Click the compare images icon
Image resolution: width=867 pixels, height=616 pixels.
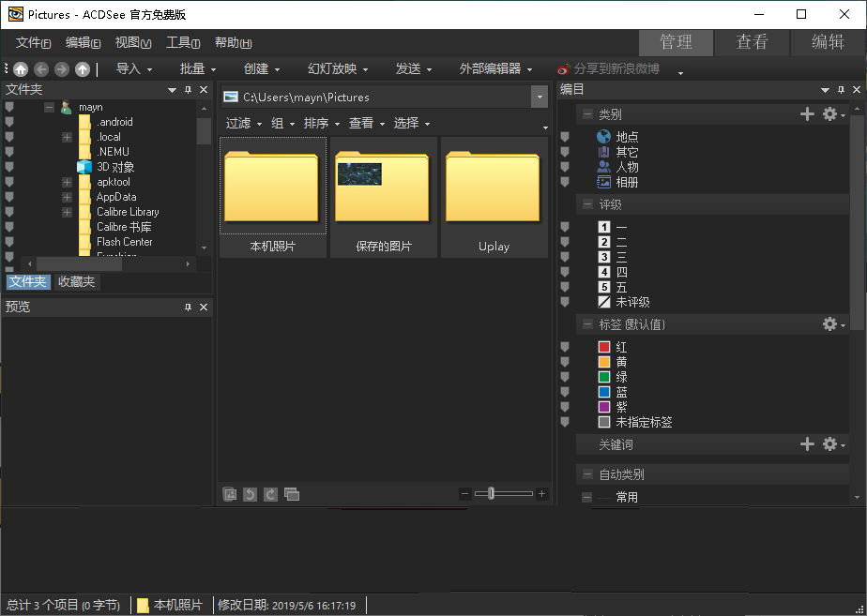click(x=292, y=494)
